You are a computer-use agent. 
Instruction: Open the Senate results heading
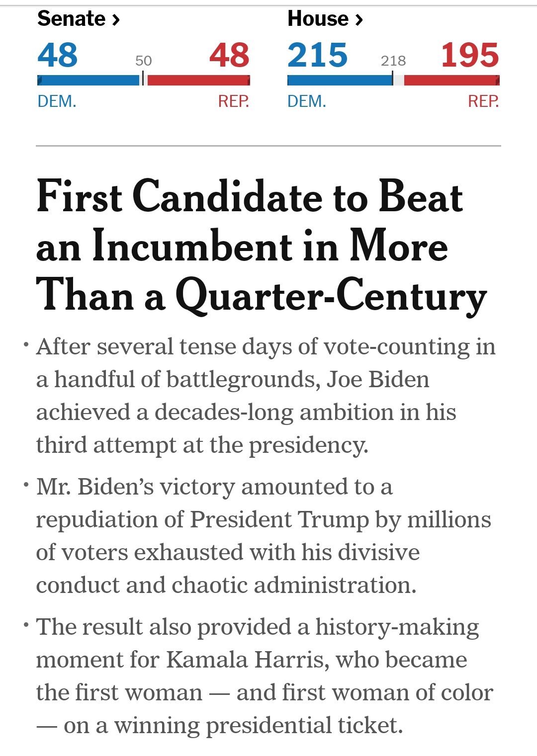72,19
